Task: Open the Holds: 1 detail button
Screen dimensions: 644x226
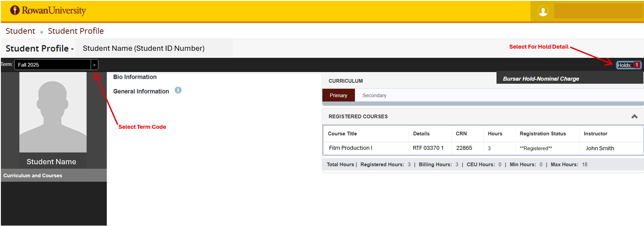Action: point(628,65)
